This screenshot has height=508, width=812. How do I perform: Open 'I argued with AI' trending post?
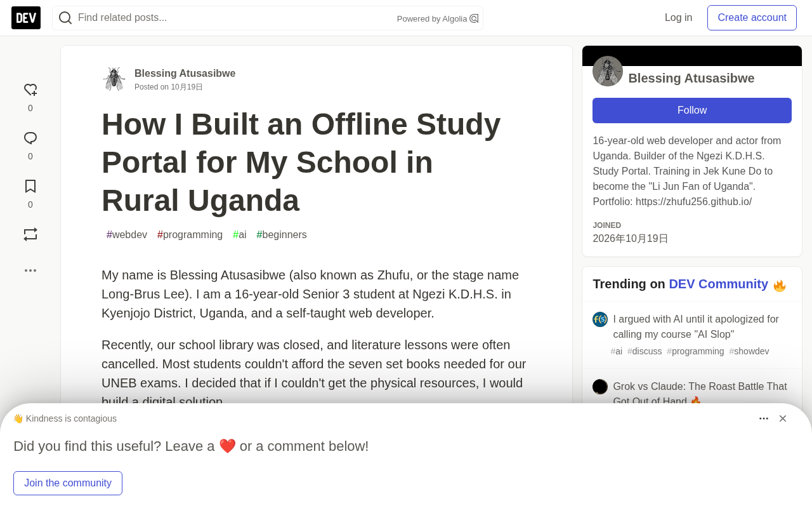click(696, 327)
